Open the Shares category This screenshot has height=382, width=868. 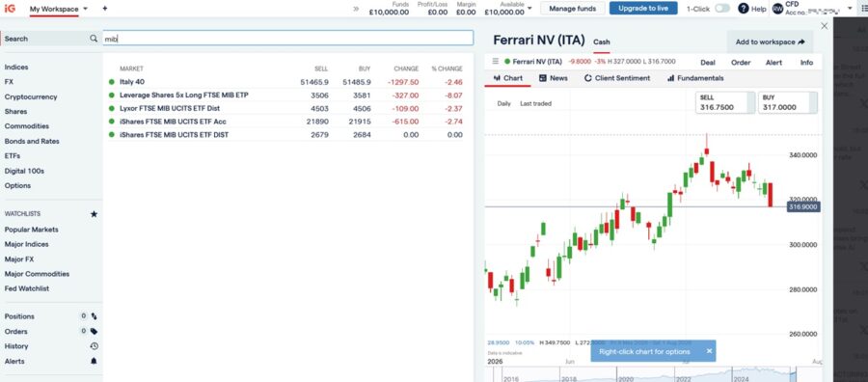15,111
